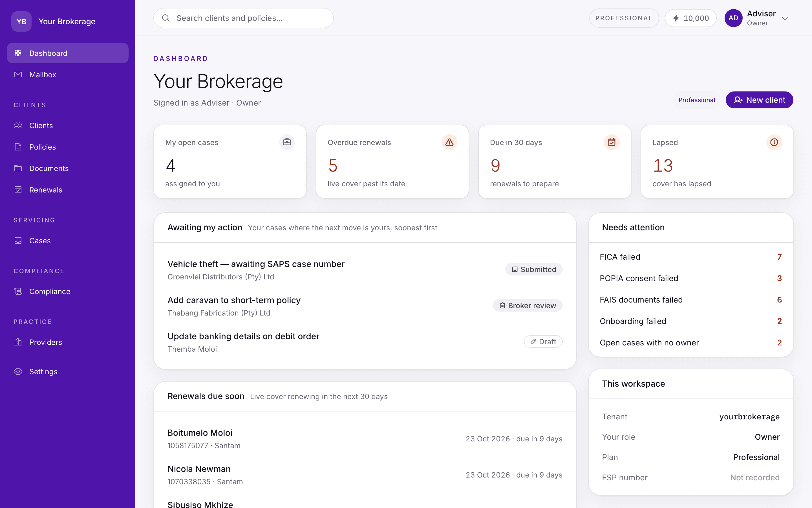Open Nicola Newman renewal entry
The height and width of the screenshot is (508, 812).
(x=365, y=475)
